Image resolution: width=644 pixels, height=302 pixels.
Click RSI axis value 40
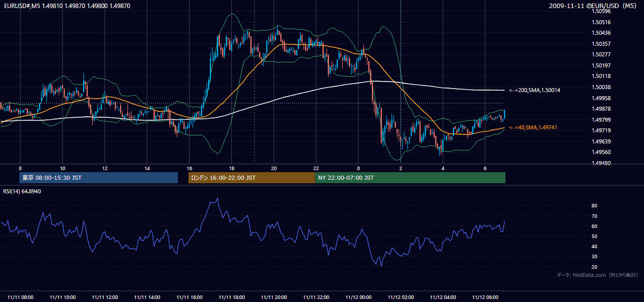pyautogui.click(x=595, y=246)
